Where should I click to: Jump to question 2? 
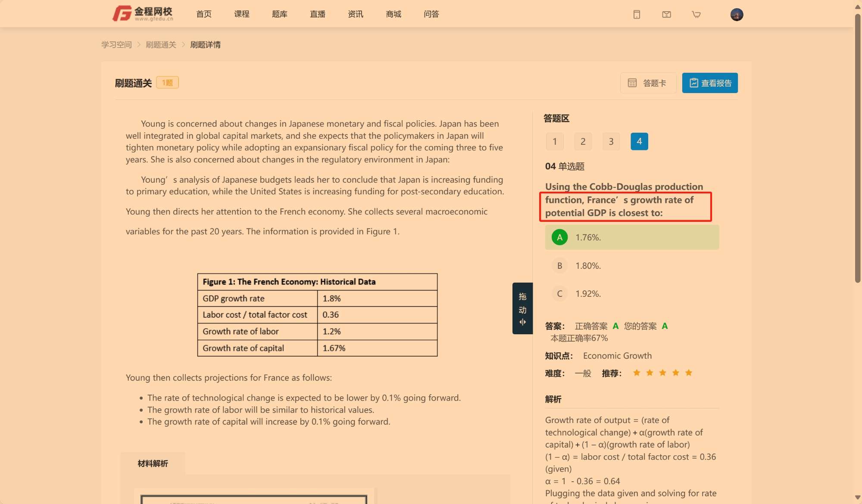[583, 141]
